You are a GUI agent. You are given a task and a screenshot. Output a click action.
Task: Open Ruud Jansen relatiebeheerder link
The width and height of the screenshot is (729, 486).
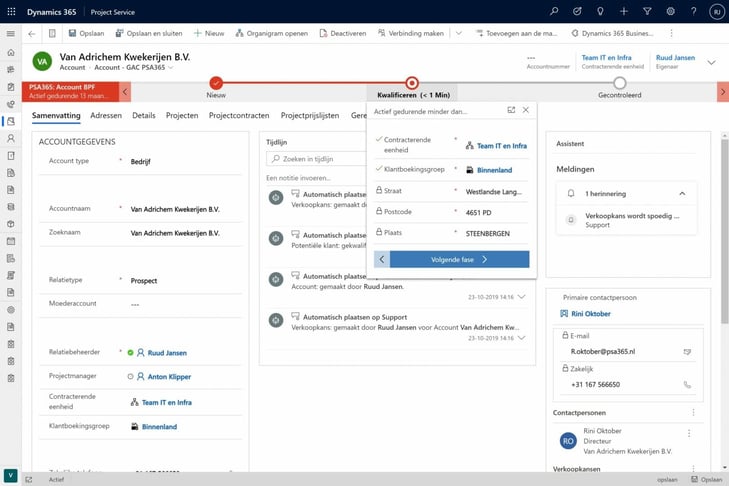pos(167,353)
